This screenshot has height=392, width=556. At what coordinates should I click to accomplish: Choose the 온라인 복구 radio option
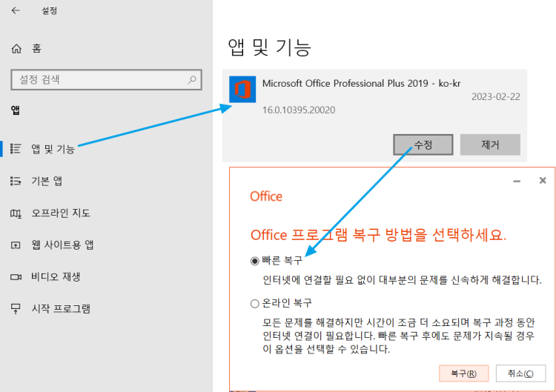tap(255, 303)
